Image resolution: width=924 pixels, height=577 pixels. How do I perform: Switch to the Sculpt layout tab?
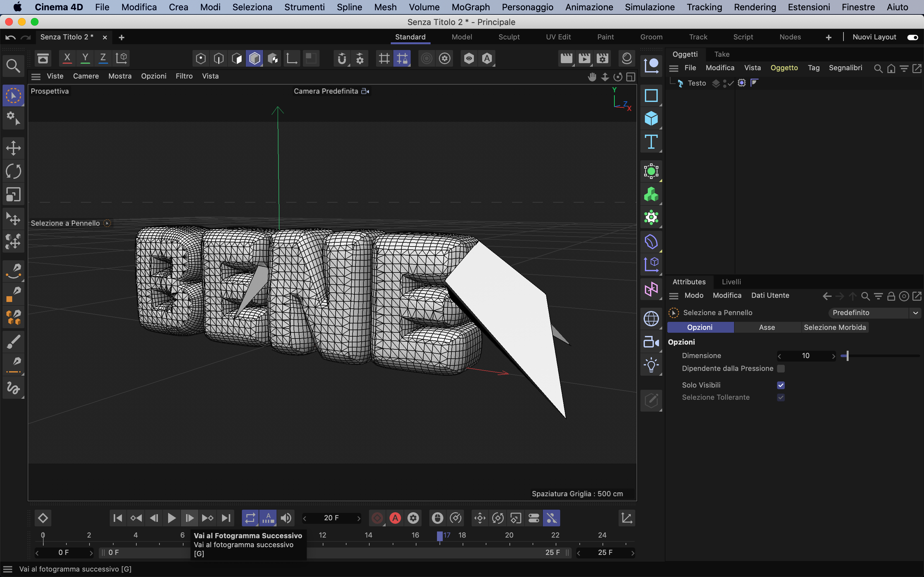click(x=509, y=37)
